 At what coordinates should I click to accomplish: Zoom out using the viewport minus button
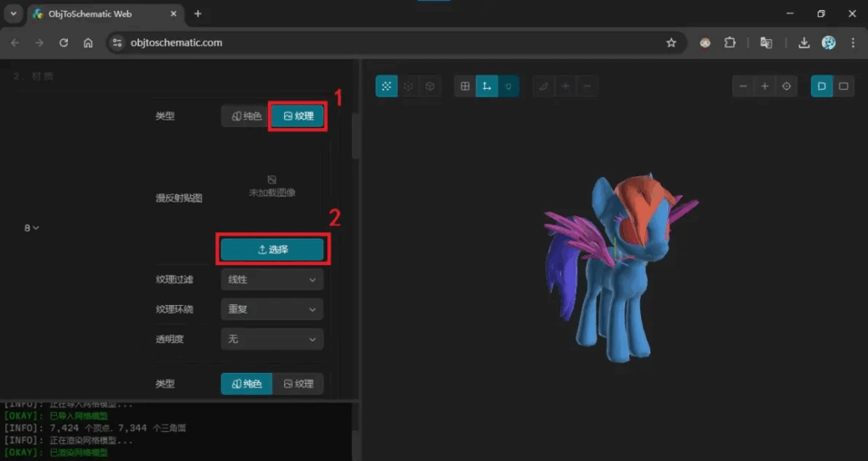[743, 86]
